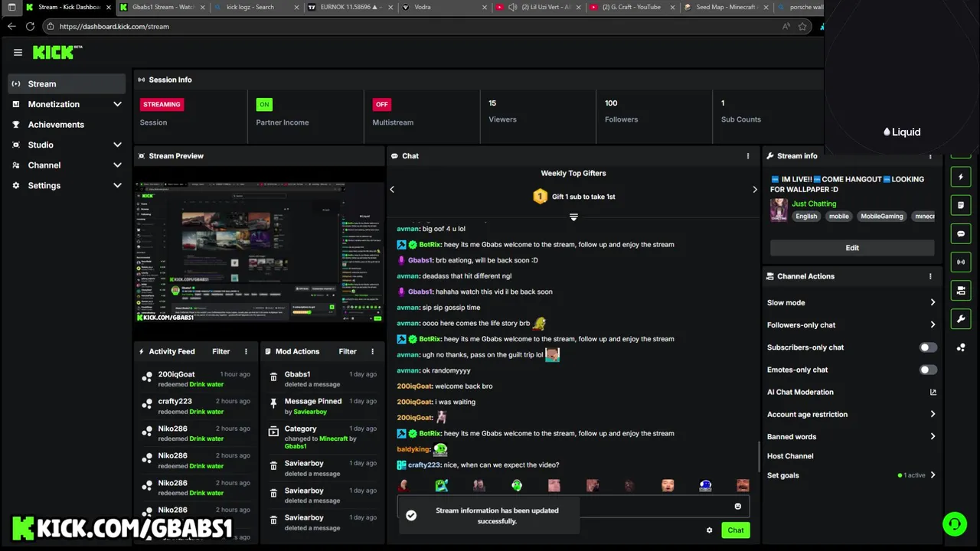The image size is (980, 551).
Task: Open Followers-only chat options chevron
Action: point(933,324)
